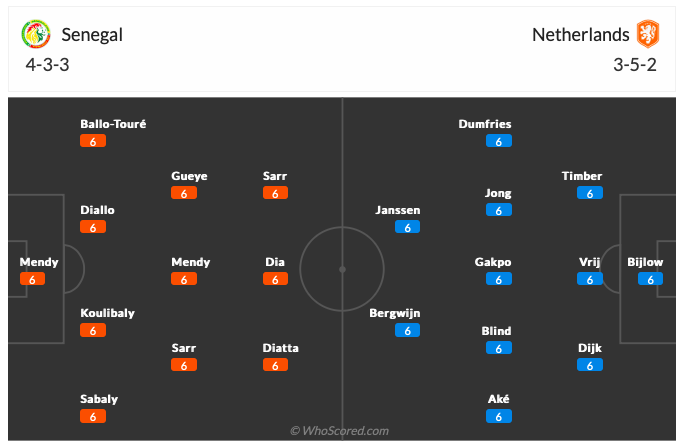Click the Netherlands 3-5-2 formation text
Viewport: 685px width, 441px height.
click(x=635, y=65)
